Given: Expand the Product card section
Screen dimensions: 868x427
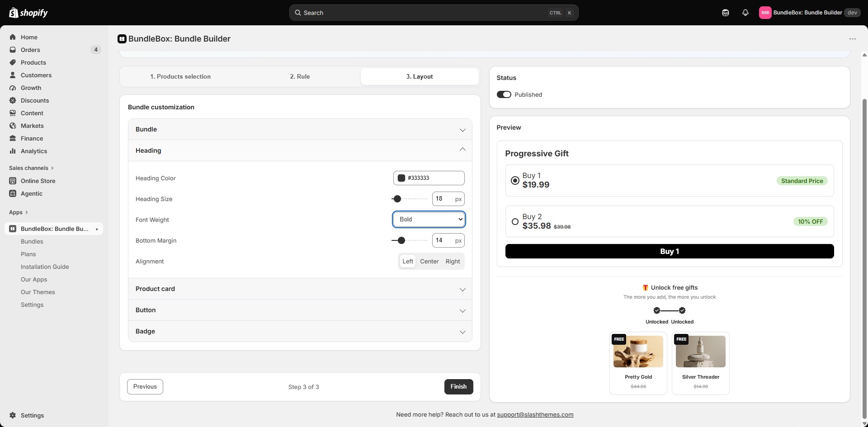Looking at the screenshot, I should (300, 289).
